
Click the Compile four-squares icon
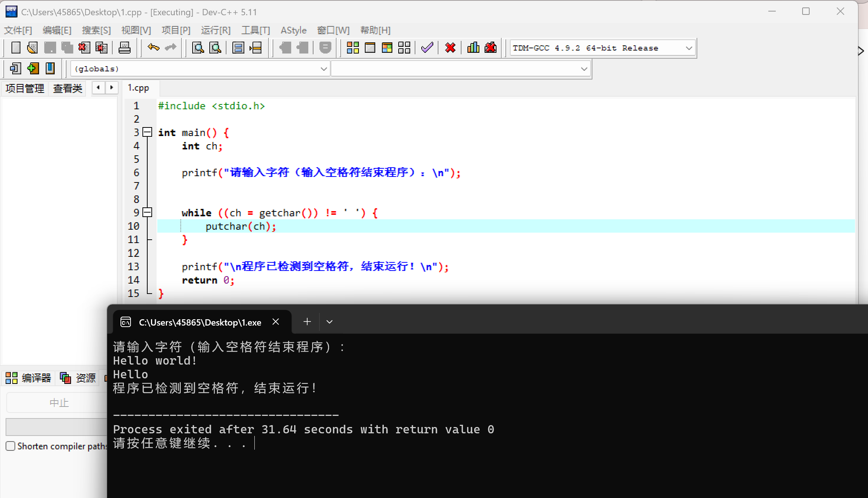pyautogui.click(x=353, y=48)
